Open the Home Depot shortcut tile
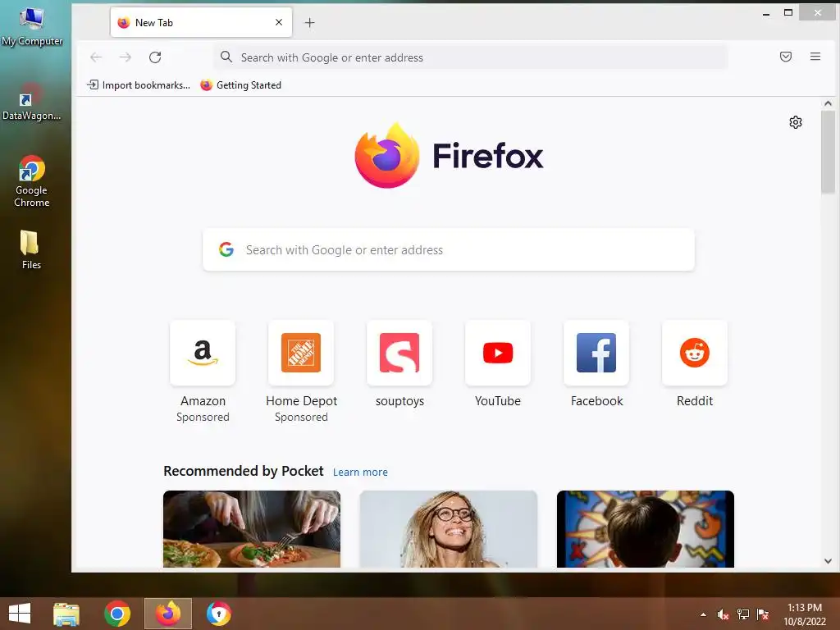The width and height of the screenshot is (840, 630). point(301,353)
